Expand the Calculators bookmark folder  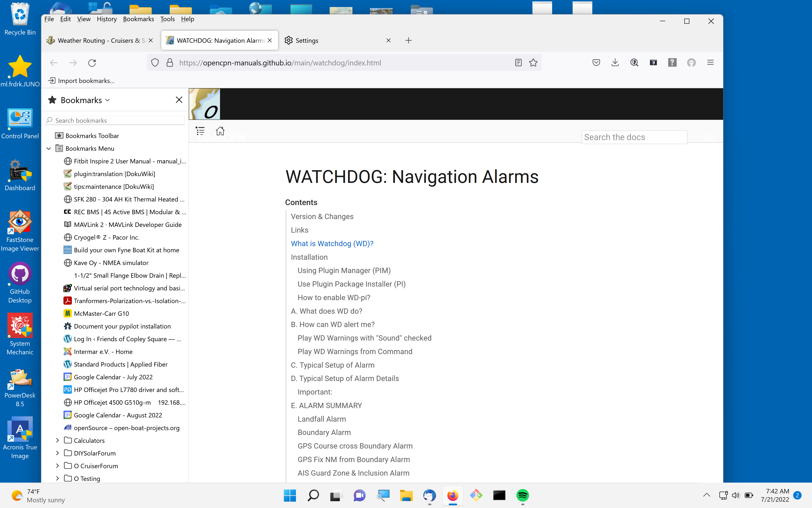pos(57,440)
